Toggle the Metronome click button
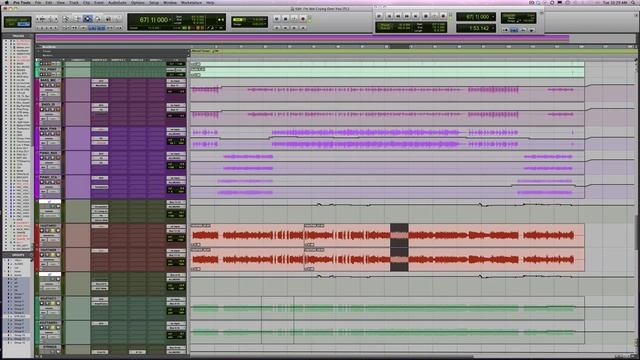Image resolution: width=640 pixels, height=360 pixels. click(514, 30)
